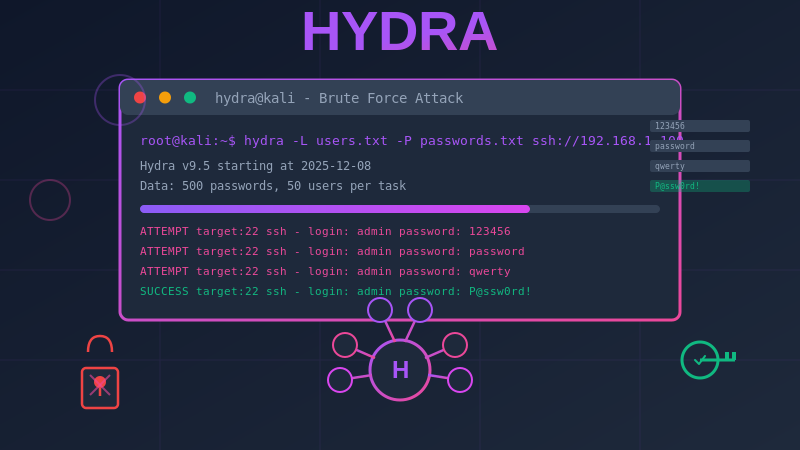Image resolution: width=800 pixels, height=450 pixels.
Task: Select the 'qwerty' wordlist chip
Action: (x=700, y=166)
